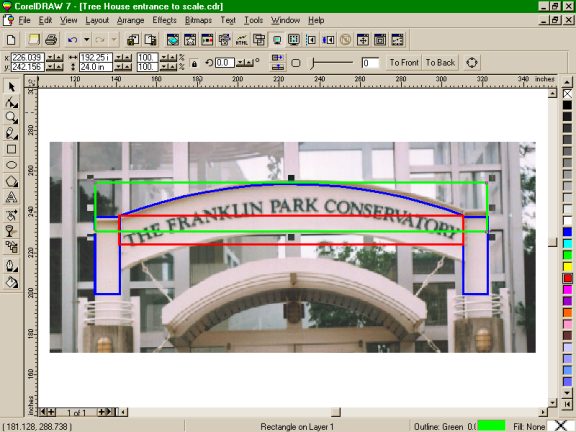Select the Pick tool arrow
The height and width of the screenshot is (432, 576).
tap(11, 87)
